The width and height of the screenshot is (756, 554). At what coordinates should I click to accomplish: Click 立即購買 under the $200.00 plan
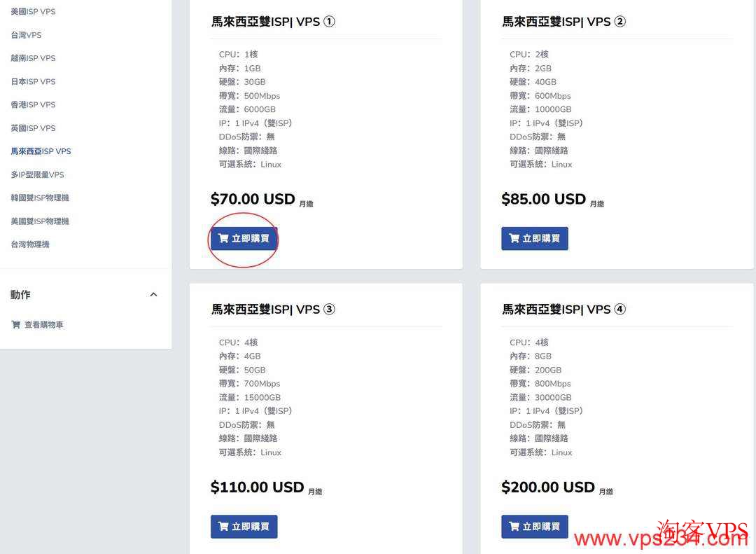535,526
